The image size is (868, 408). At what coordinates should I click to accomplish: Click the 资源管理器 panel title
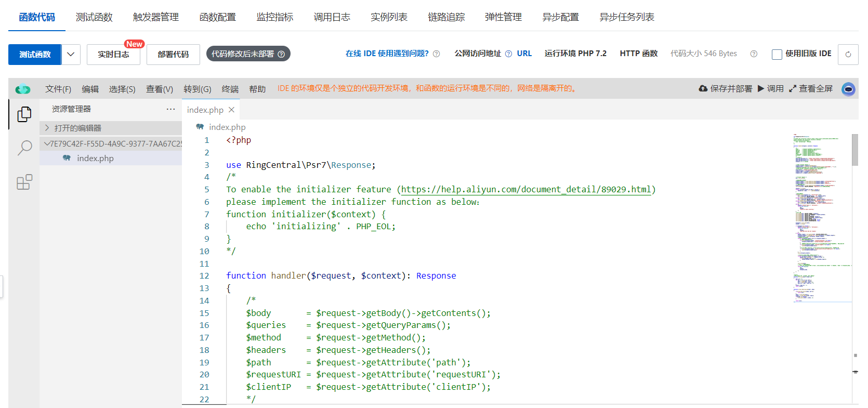pyautogui.click(x=71, y=109)
